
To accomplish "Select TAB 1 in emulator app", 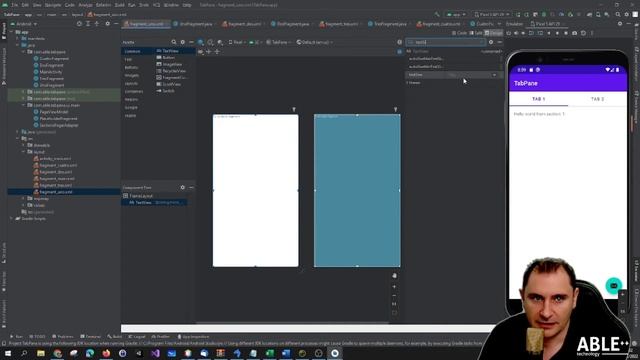I will click(538, 99).
